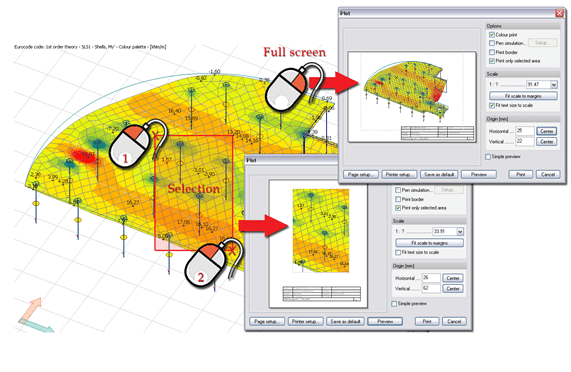Viewport: 571px width, 372px height.
Task: Click Preview in the 33.91 scale dialog
Action: [x=385, y=322]
